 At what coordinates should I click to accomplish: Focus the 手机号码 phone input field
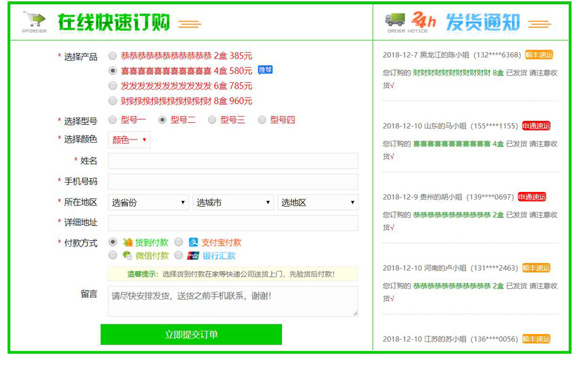233,182
